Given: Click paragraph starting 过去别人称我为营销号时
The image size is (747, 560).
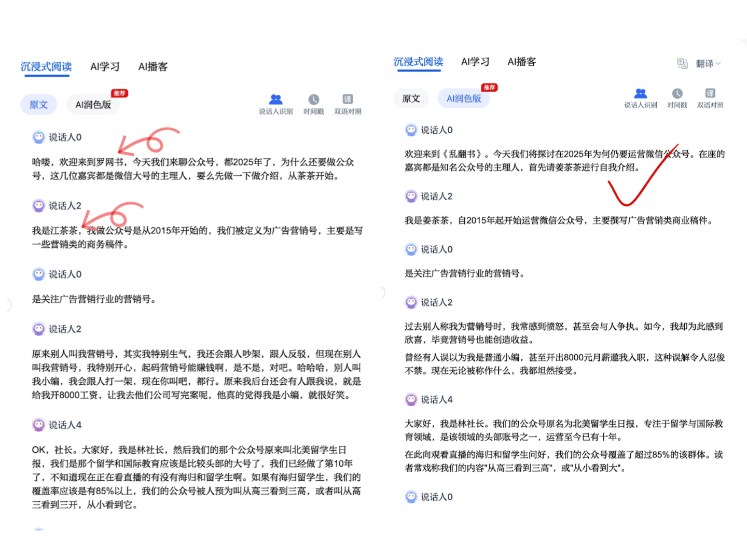Looking at the screenshot, I should [563, 333].
